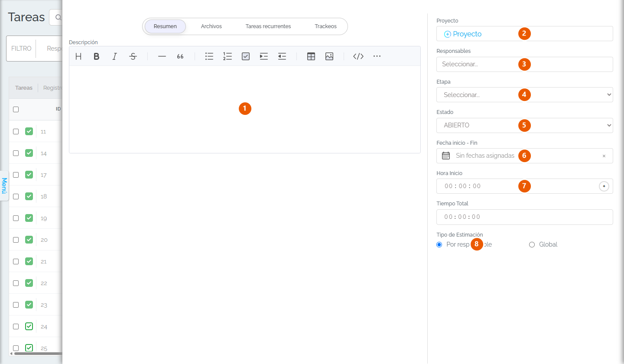The image size is (624, 364).
Task: Check the row checkbox for task 11
Action: pos(16,131)
